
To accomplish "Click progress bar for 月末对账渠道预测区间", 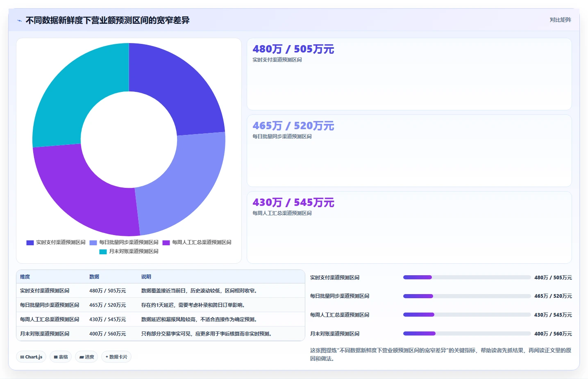I will (x=467, y=333).
